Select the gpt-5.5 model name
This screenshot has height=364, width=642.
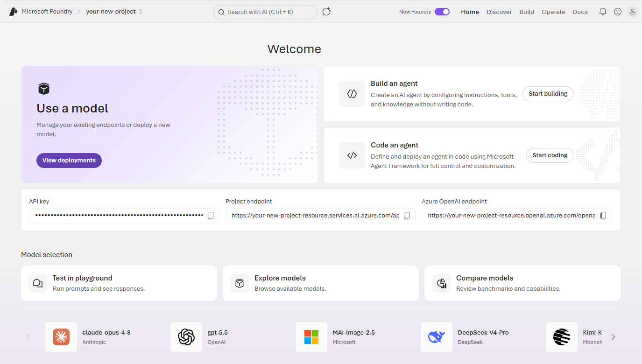[x=218, y=333]
